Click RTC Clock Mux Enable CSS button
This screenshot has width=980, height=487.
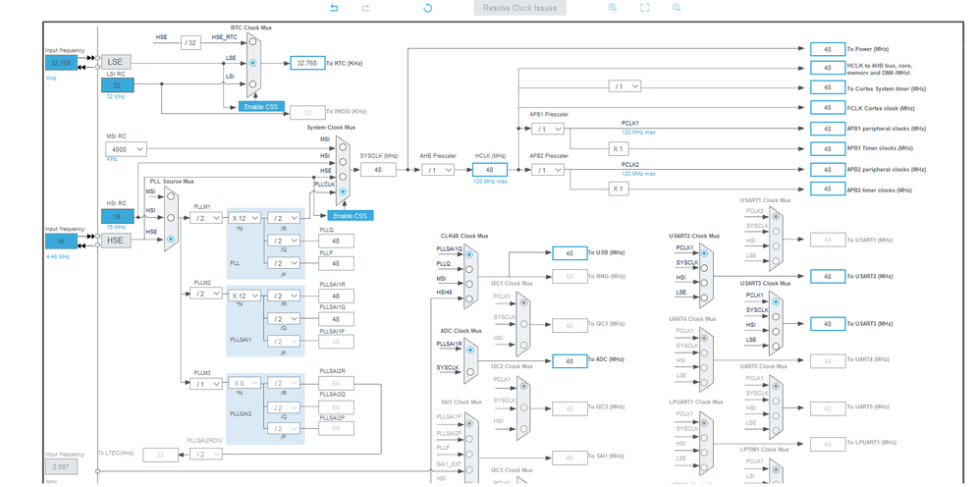coord(261,106)
